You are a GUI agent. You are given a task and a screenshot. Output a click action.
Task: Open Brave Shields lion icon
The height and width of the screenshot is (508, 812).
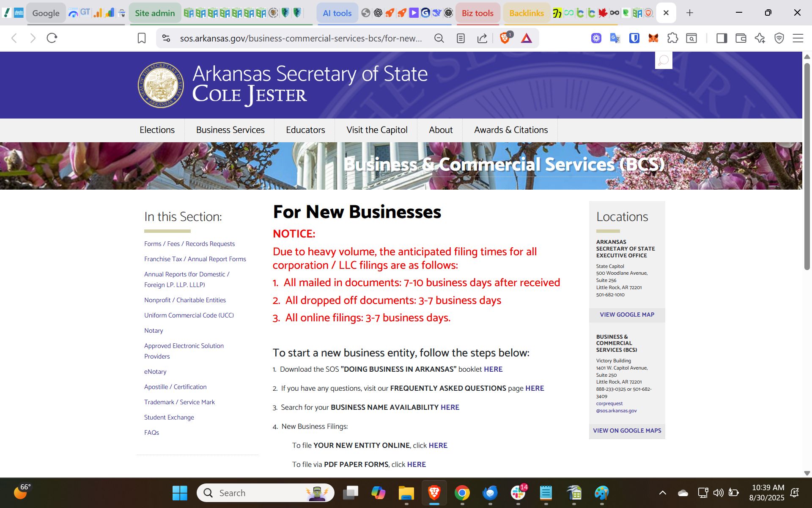pyautogui.click(x=504, y=38)
